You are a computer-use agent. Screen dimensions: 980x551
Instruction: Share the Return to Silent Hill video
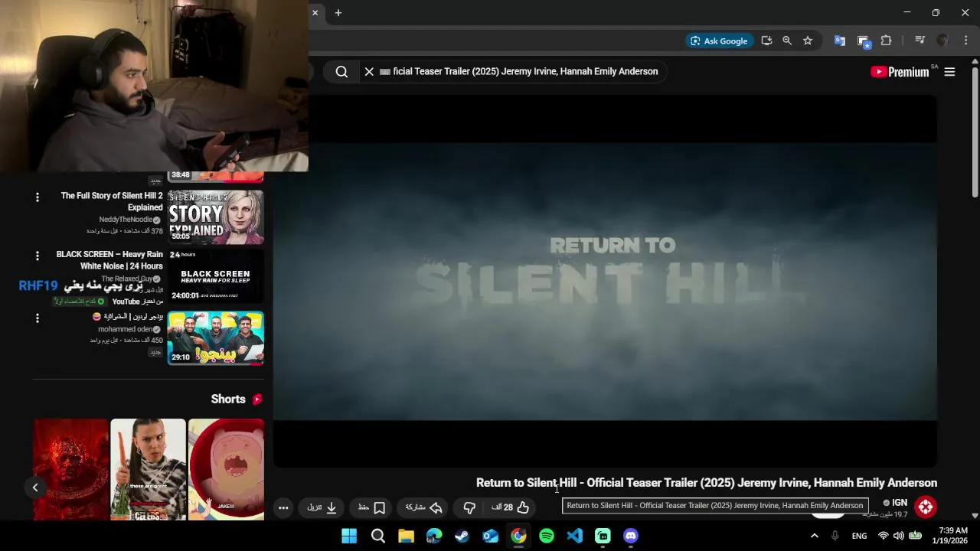click(423, 507)
